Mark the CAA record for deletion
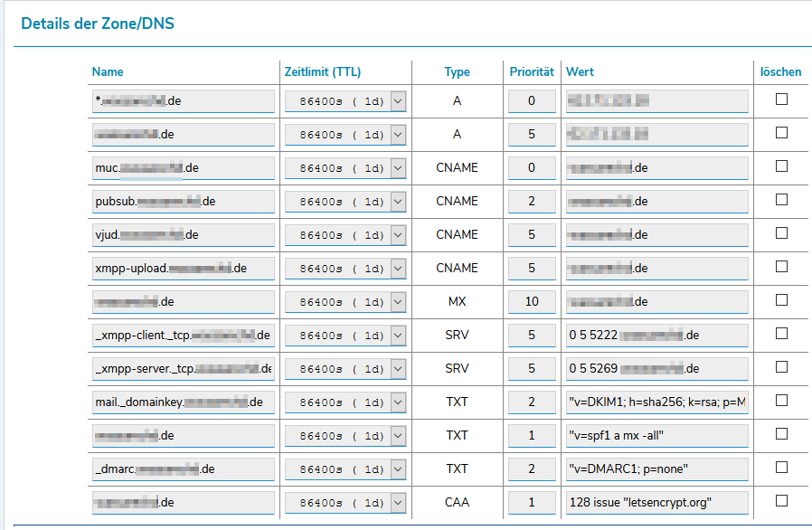Screen dimensions: 812x530 [781, 500]
